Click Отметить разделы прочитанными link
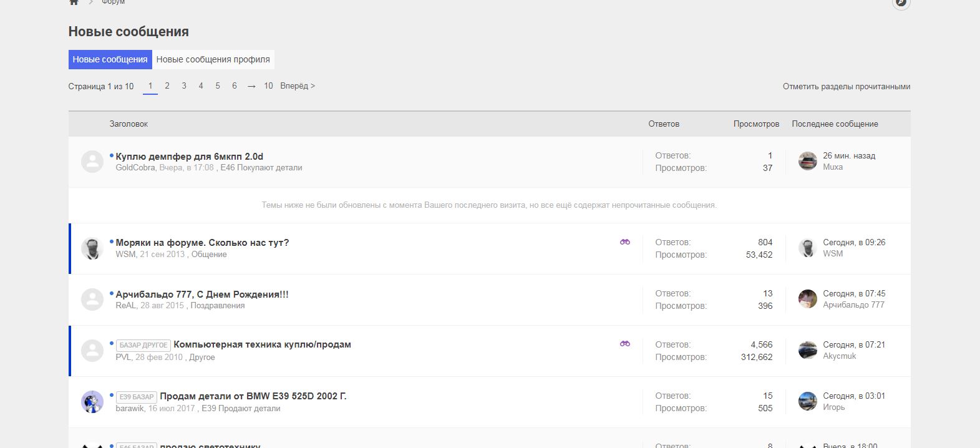 point(846,87)
